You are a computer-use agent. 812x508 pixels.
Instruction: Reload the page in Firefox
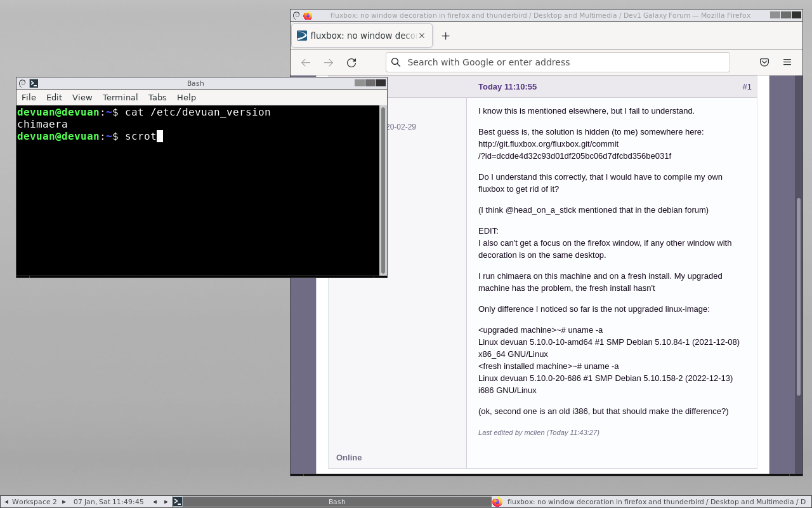351,62
